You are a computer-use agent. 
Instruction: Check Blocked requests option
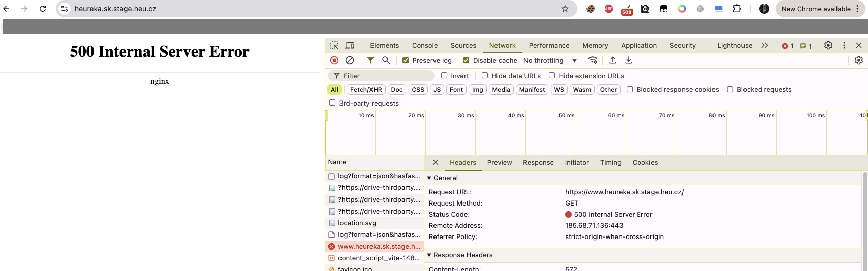[x=730, y=89]
